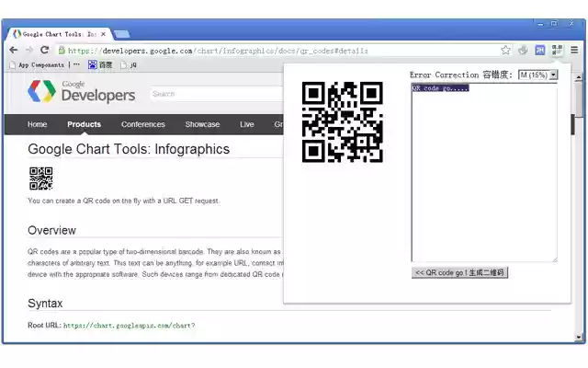Open the Chrome hamburger menu
588x368 pixels.
coord(574,50)
